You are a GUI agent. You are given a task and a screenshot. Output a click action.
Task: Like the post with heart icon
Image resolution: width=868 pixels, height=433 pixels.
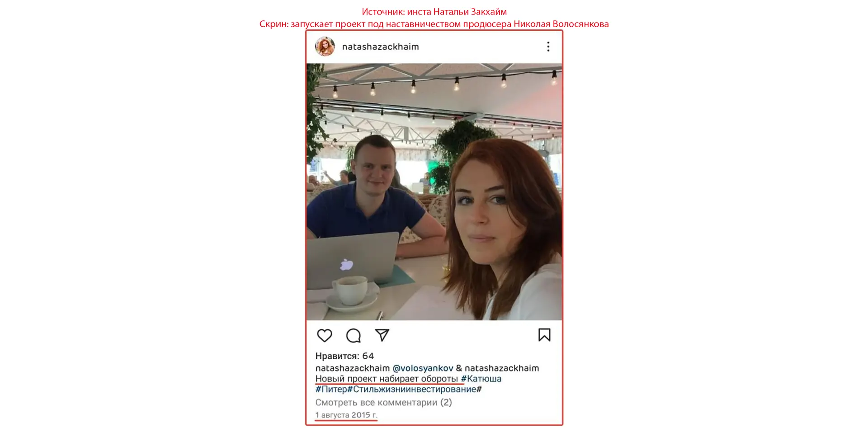[324, 335]
